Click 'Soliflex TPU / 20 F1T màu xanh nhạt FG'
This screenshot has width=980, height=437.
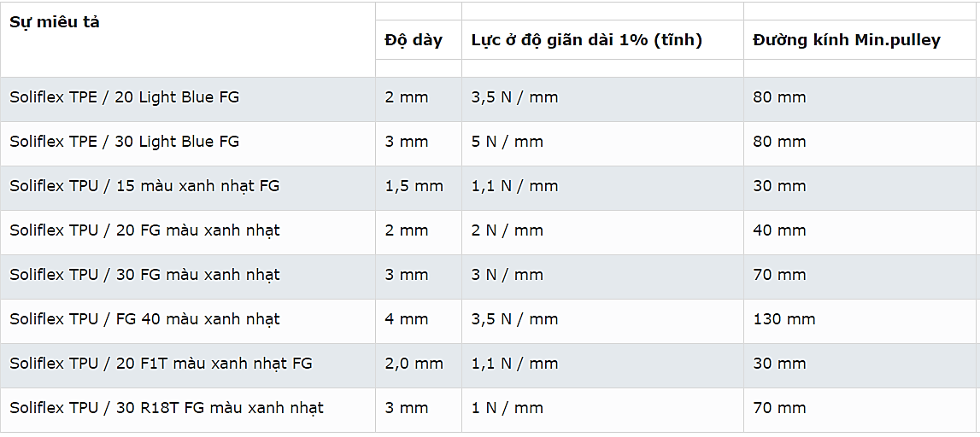point(161,364)
